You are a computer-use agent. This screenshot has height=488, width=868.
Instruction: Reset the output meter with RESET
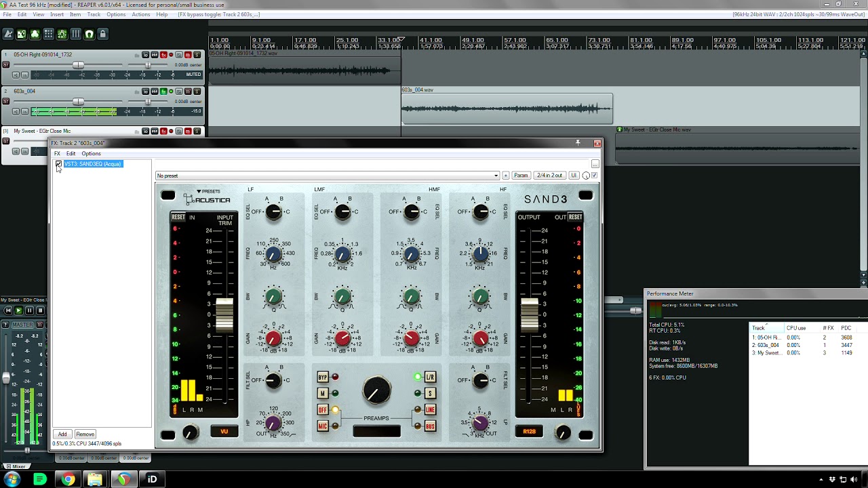[575, 217]
